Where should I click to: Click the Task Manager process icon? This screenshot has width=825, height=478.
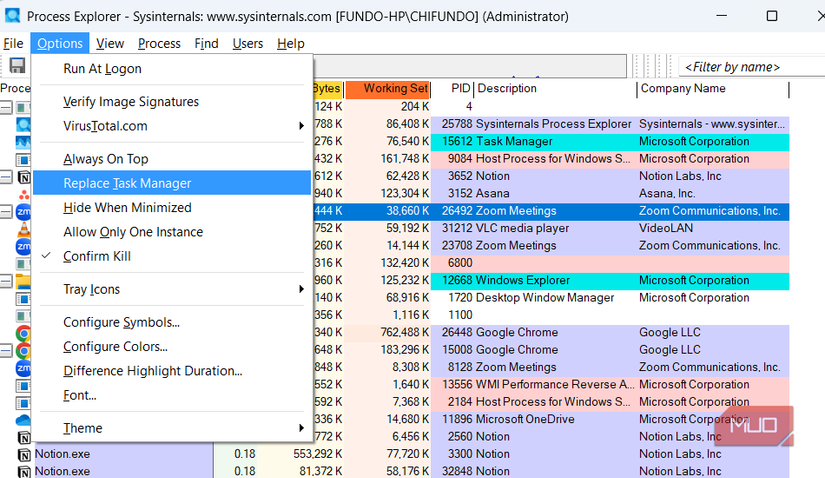(24, 142)
